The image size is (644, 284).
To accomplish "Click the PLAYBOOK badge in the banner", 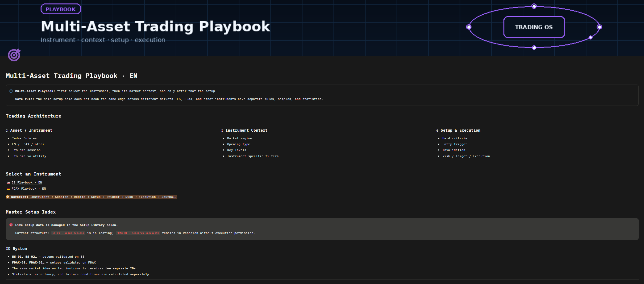I will [x=61, y=9].
